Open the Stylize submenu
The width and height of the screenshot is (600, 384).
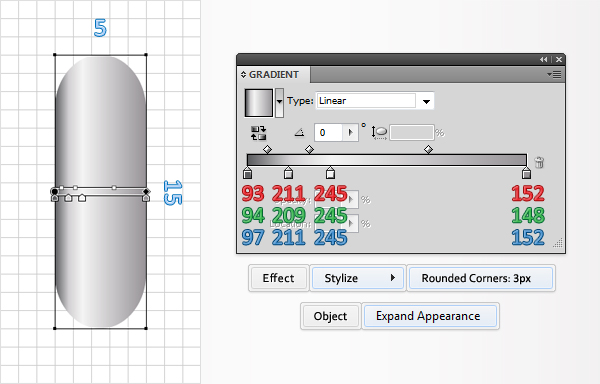pyautogui.click(x=357, y=278)
